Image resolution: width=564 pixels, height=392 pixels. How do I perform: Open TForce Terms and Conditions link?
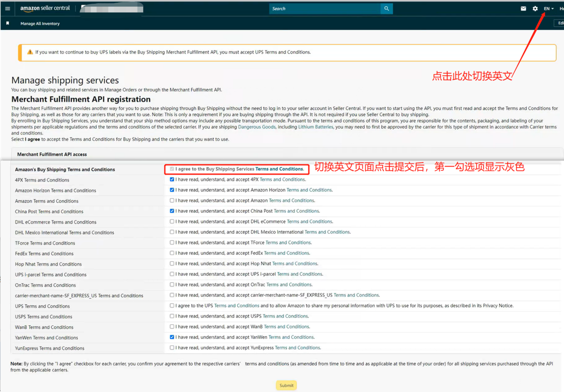[288, 242]
